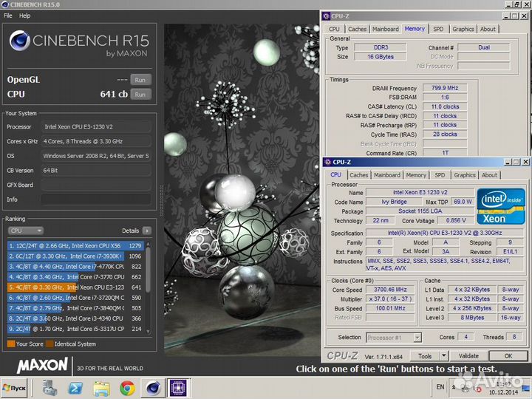Switch to Cinebench via taskbar icon
This screenshot has height=399, width=532.
pyautogui.click(x=153, y=387)
